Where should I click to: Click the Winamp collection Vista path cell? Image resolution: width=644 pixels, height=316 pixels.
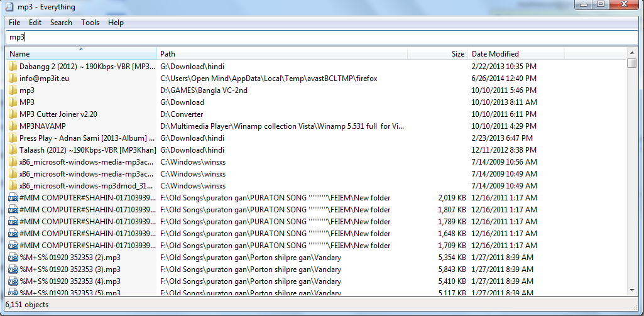click(283, 126)
